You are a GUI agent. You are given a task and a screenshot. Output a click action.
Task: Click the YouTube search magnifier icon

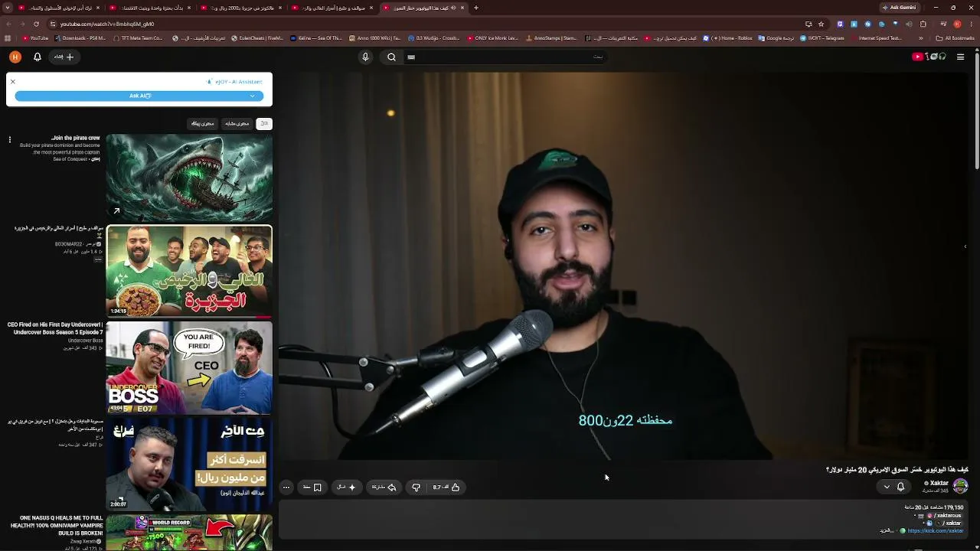tap(391, 57)
